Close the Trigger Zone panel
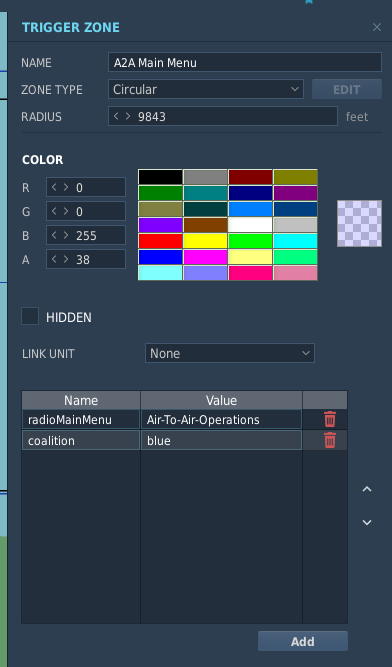Screen dimensions: 392x667 [x=377, y=27]
